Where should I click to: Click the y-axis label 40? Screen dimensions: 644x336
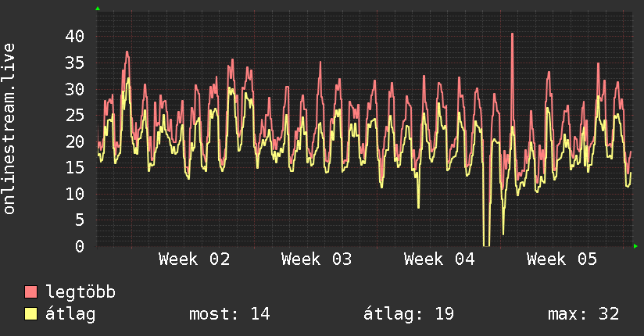(x=75, y=36)
